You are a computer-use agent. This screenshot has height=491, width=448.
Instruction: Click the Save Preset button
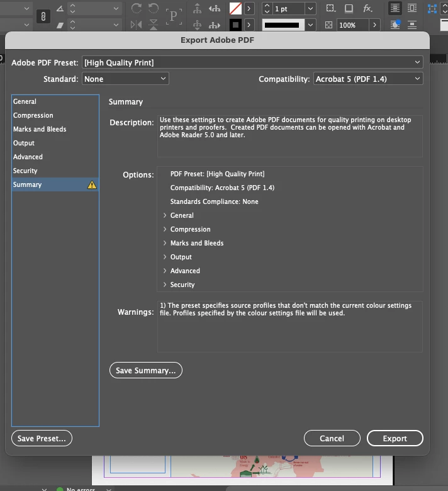(x=42, y=438)
